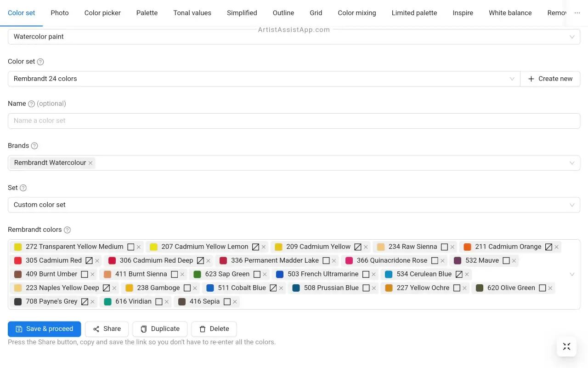Click the share icon in Share button
588x368 pixels.
click(x=96, y=329)
